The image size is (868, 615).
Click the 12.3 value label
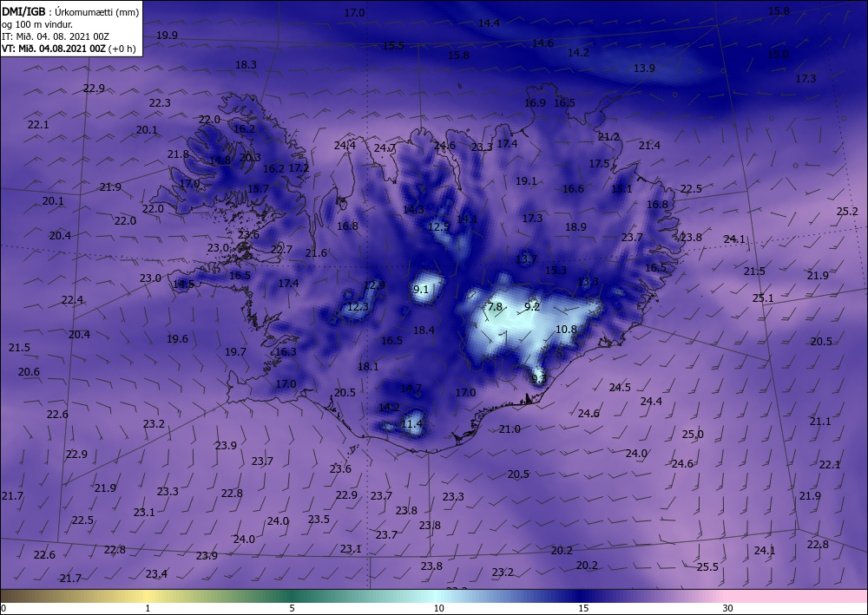click(358, 306)
